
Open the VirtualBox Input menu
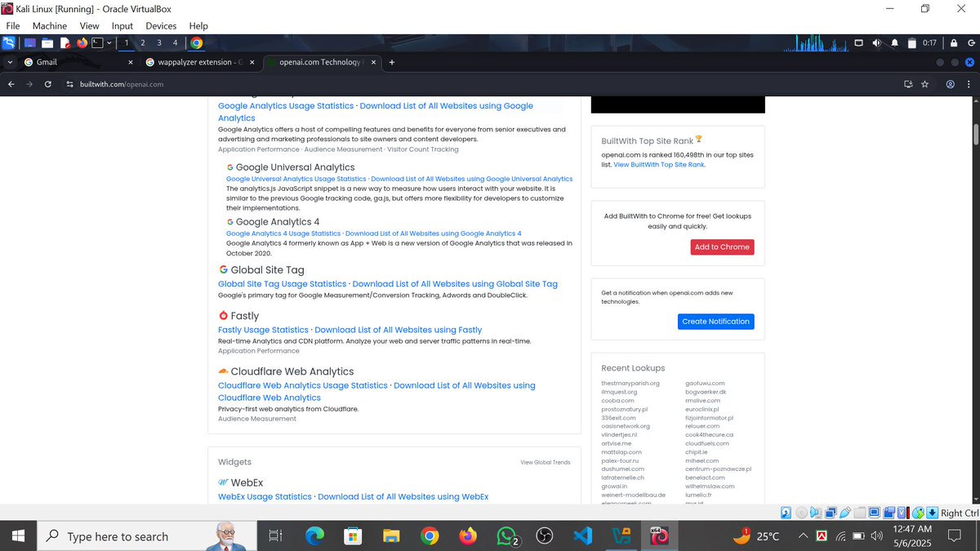[122, 26]
